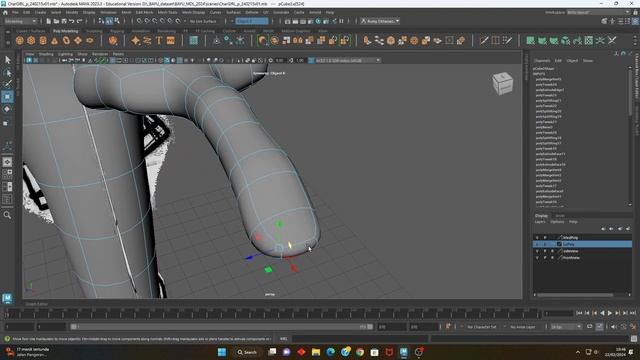Click the taskbar Search box
The width and height of the screenshot is (640, 360).
(248, 352)
